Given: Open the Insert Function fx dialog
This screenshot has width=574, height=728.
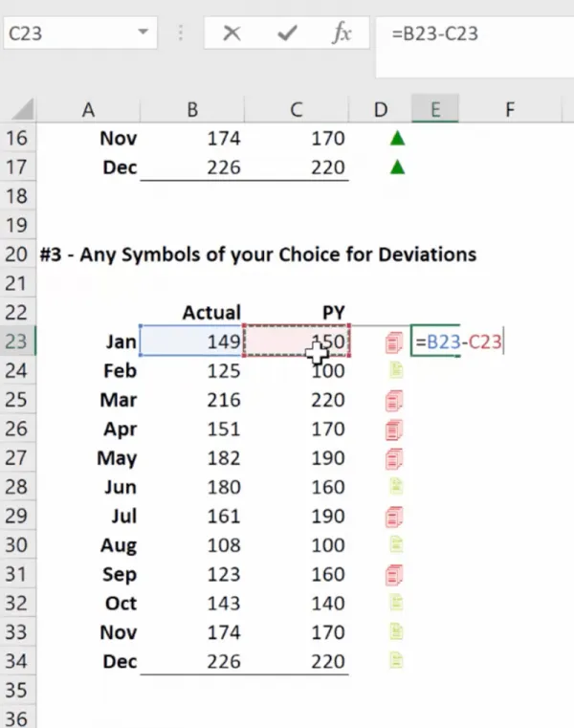Looking at the screenshot, I should [342, 34].
